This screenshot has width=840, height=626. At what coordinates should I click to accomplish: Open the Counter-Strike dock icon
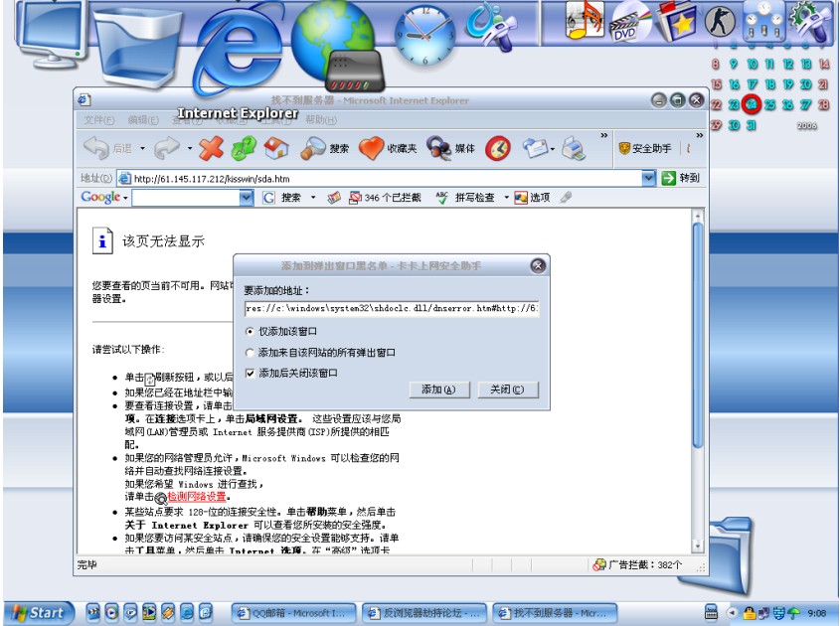[x=720, y=22]
